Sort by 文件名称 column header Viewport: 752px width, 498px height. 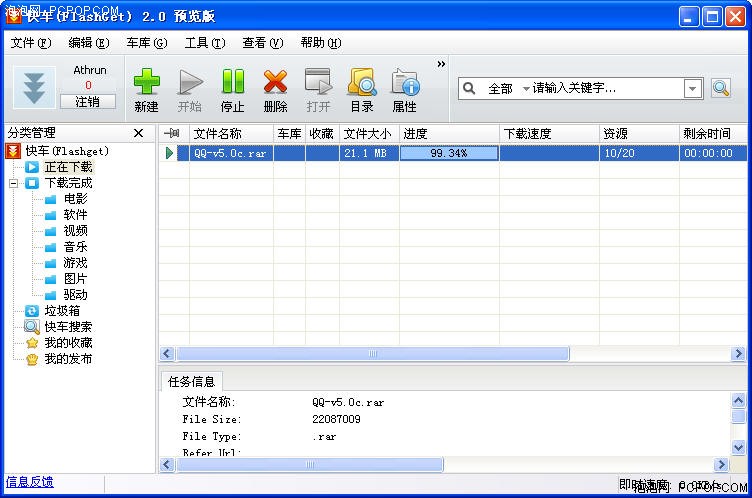232,133
